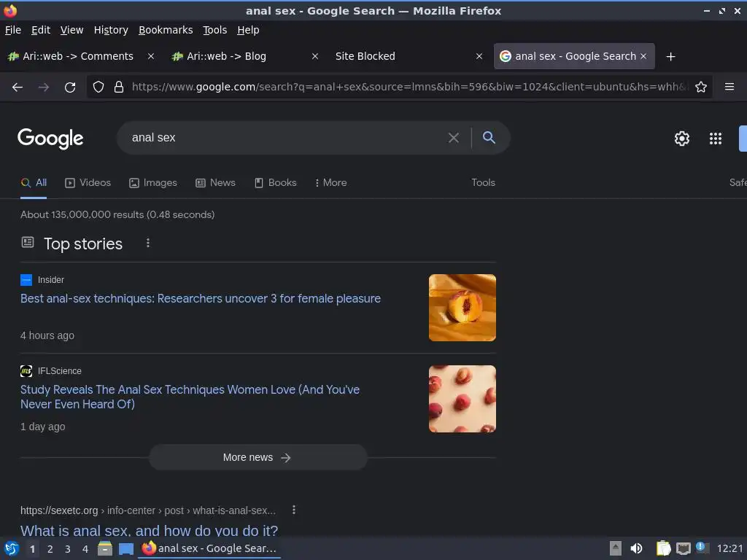Open a new tab
The height and width of the screenshot is (560, 747).
click(671, 57)
